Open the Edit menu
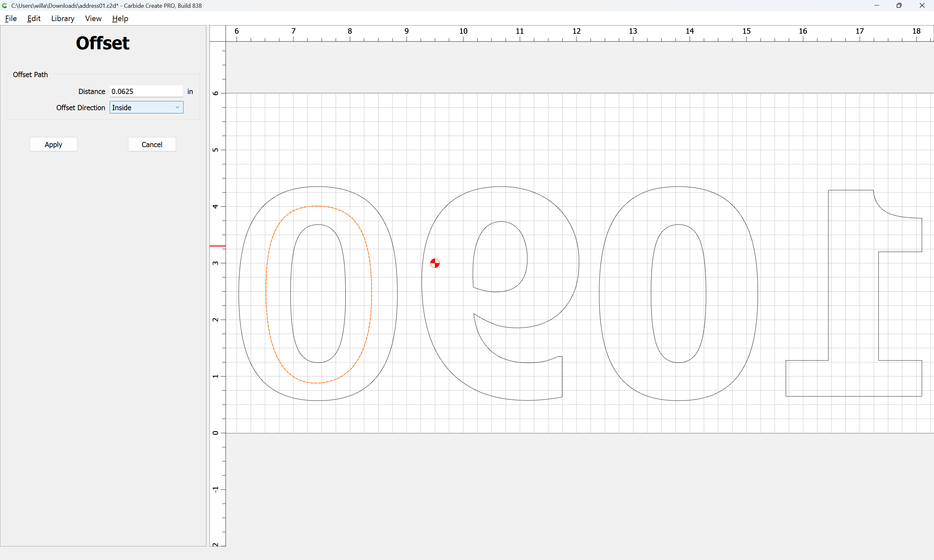This screenshot has width=934, height=560. [x=34, y=18]
